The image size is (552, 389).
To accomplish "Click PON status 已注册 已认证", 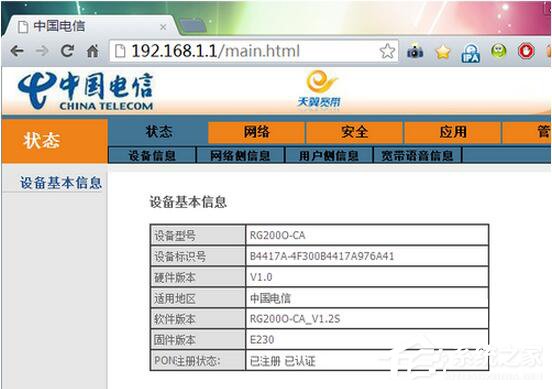I will pos(282,361).
